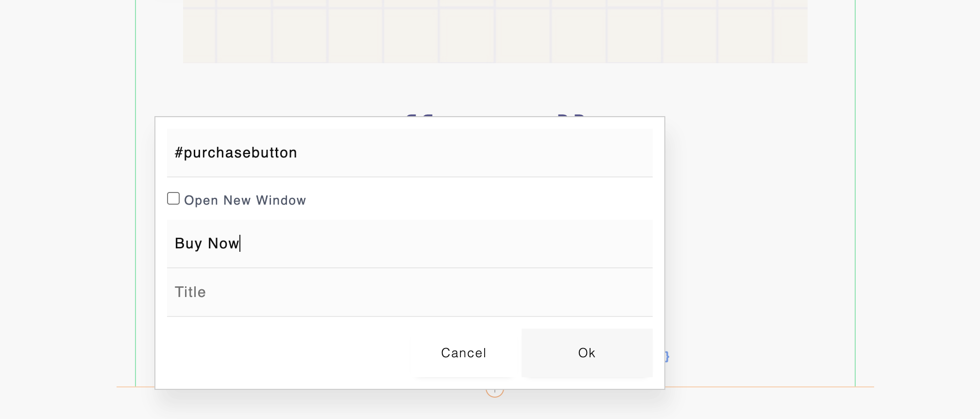Click the empty Title field

click(409, 292)
